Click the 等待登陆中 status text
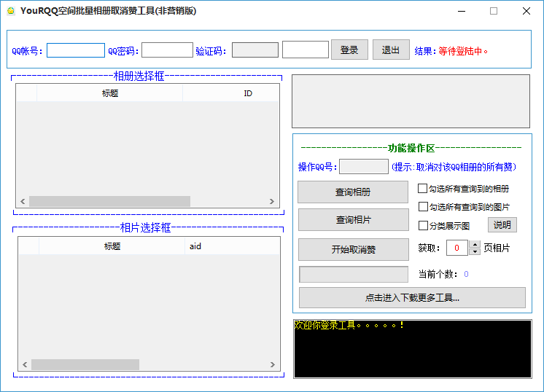544x392 pixels. pyautogui.click(x=463, y=51)
